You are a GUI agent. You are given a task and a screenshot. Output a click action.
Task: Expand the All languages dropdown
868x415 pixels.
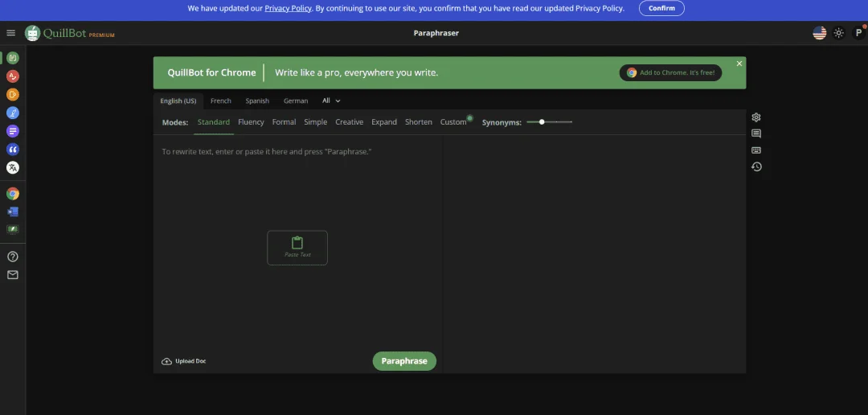pos(331,101)
